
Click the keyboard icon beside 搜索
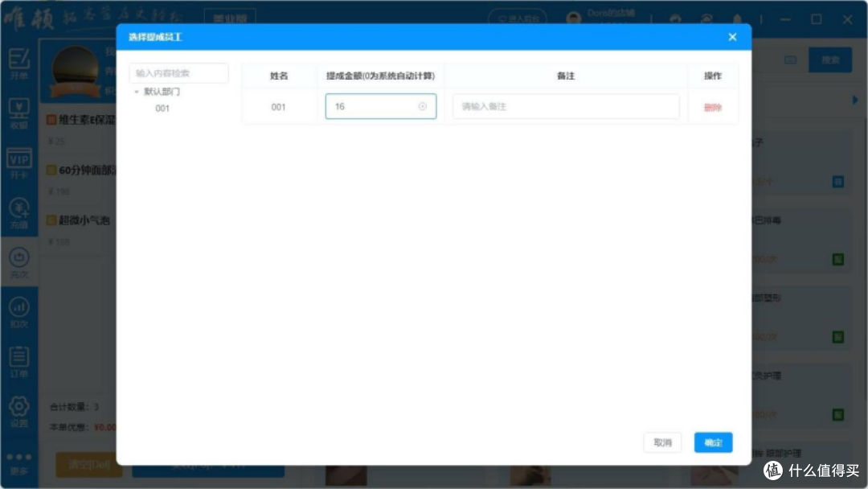coord(790,60)
